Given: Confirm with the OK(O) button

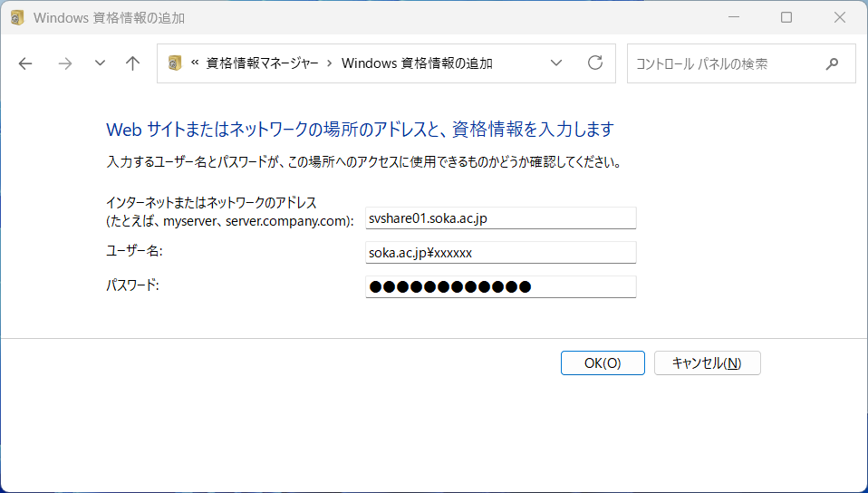Looking at the screenshot, I should pyautogui.click(x=603, y=362).
